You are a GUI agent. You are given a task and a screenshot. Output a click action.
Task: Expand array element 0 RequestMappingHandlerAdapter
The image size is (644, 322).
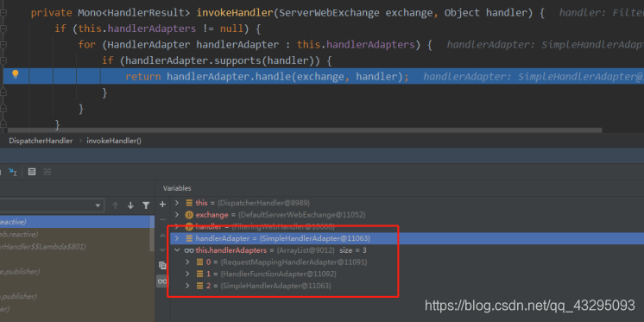[x=187, y=262]
